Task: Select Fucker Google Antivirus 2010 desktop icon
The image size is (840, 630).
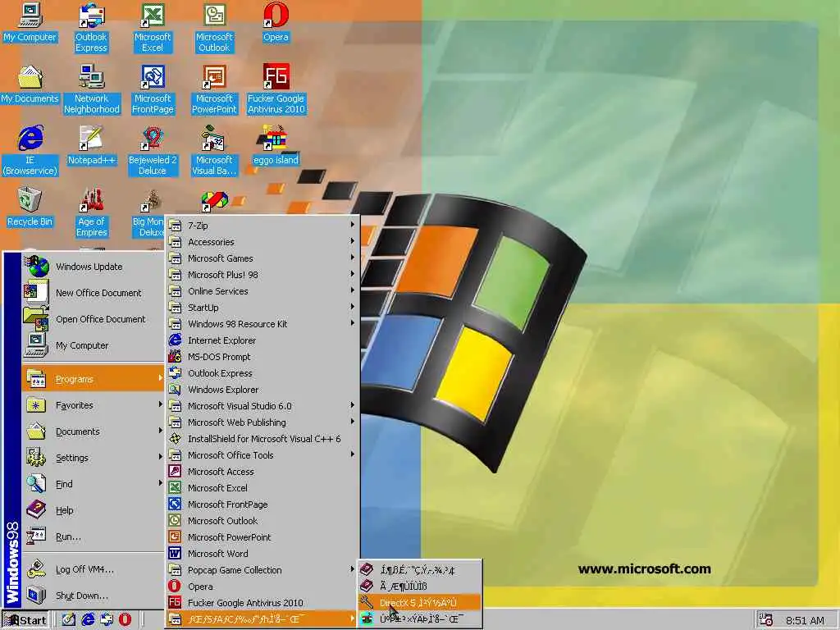Action: (x=276, y=89)
